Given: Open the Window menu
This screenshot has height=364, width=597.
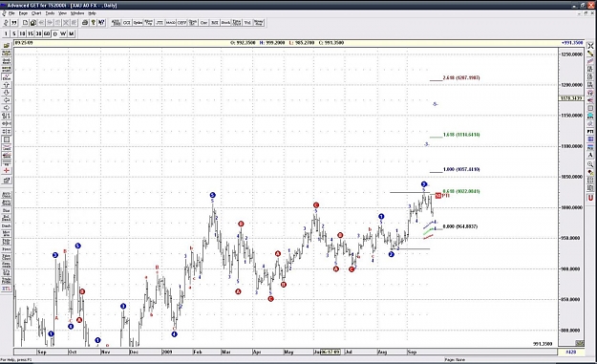Looking at the screenshot, I should 77,13.
